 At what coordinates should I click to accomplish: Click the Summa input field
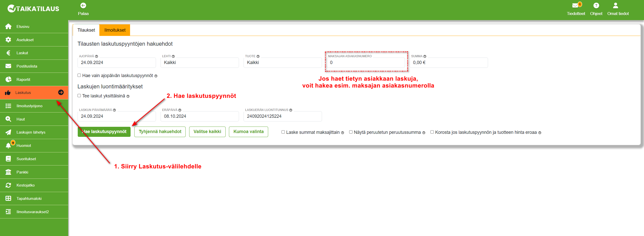tap(449, 63)
